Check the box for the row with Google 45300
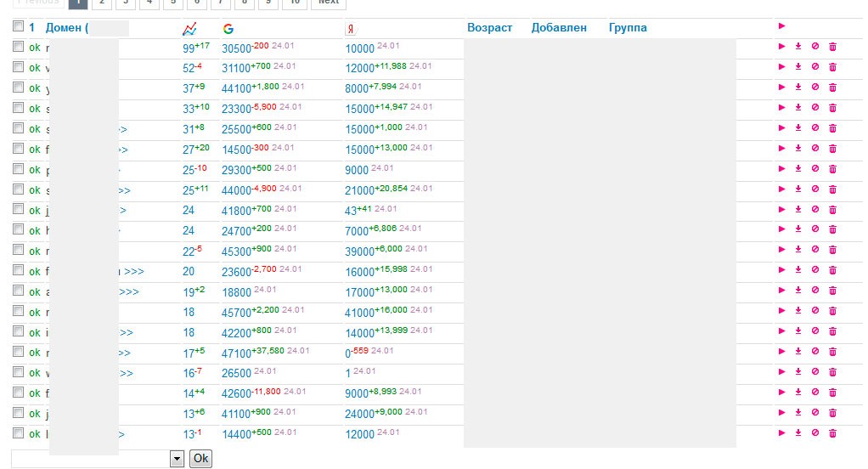The width and height of the screenshot is (868, 469). coord(19,250)
